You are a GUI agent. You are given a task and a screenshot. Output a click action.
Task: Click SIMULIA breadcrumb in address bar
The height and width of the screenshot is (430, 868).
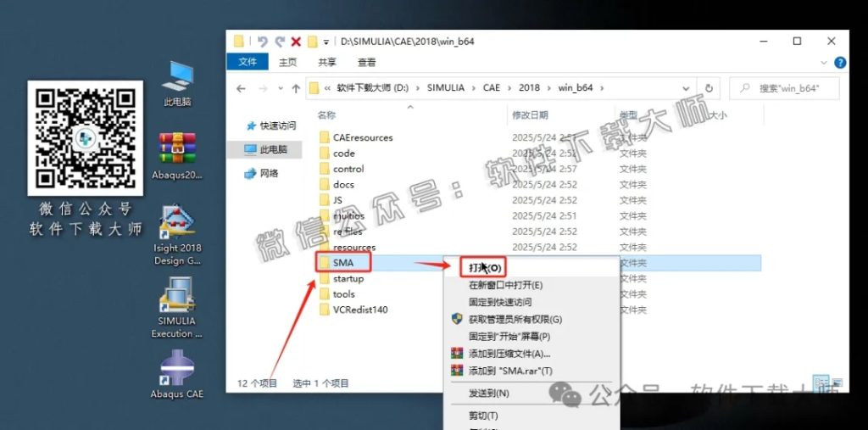446,88
